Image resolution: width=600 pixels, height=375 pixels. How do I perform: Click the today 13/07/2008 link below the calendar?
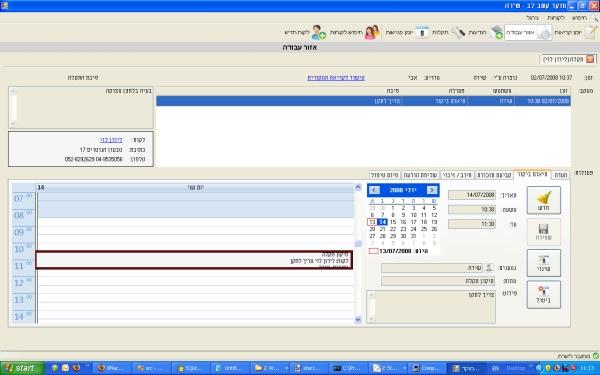click(x=398, y=251)
